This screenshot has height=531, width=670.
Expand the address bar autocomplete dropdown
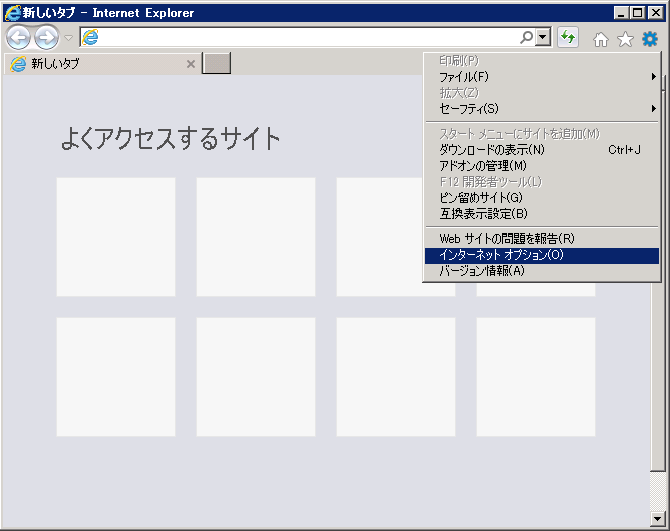tap(543, 38)
